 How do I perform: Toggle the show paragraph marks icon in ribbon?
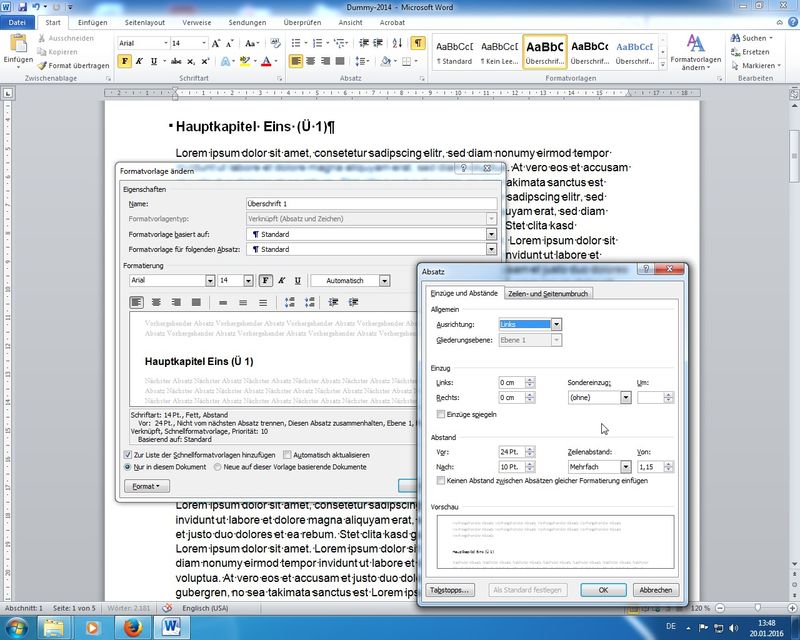(x=417, y=43)
